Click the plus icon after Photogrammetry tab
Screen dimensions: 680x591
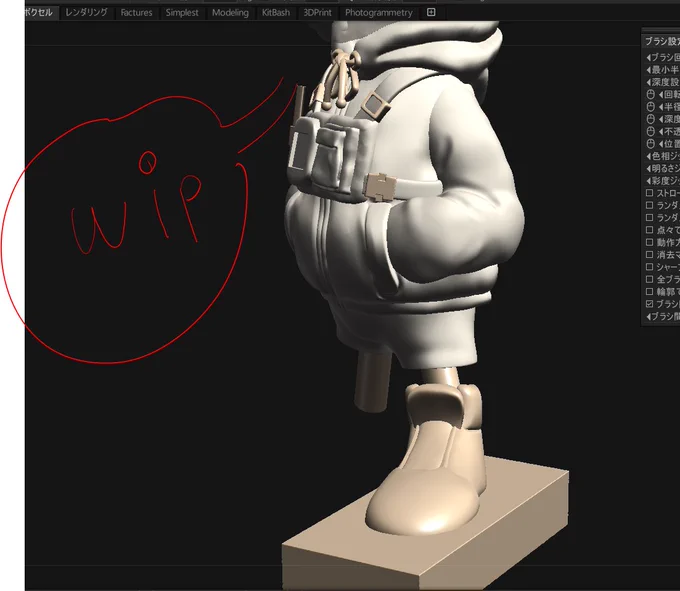431,12
